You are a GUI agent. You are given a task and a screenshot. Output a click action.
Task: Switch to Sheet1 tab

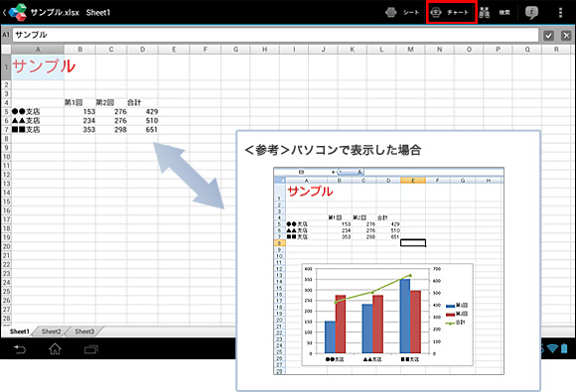click(19, 331)
